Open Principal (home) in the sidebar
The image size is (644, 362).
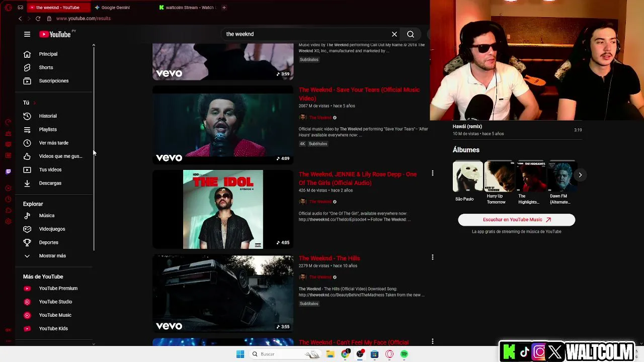click(48, 54)
